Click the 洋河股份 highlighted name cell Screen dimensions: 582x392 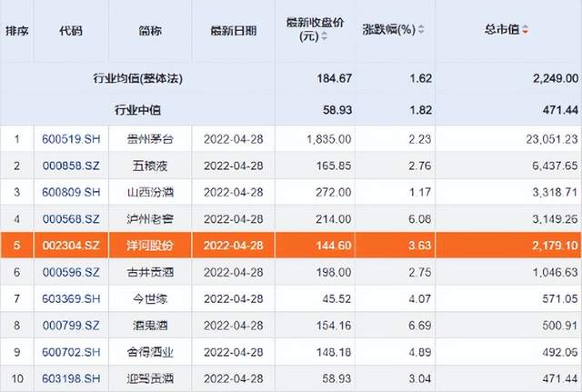tap(150, 246)
